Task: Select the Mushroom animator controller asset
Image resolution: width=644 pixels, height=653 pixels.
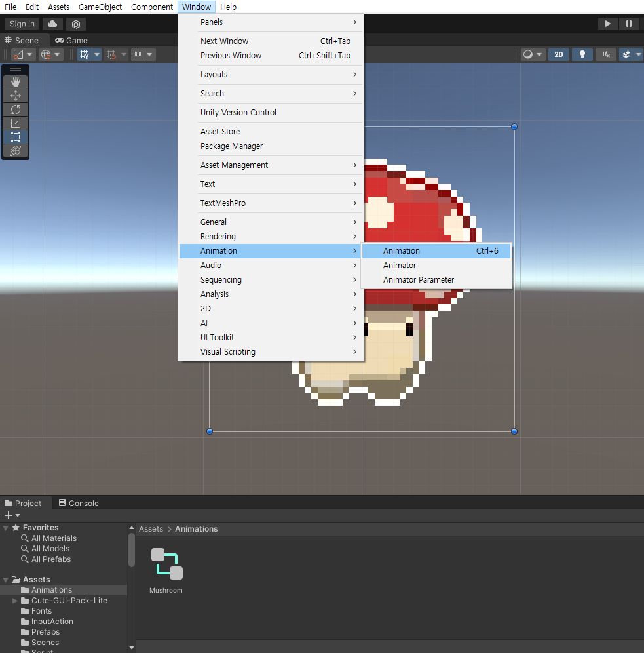Action: [x=166, y=570]
